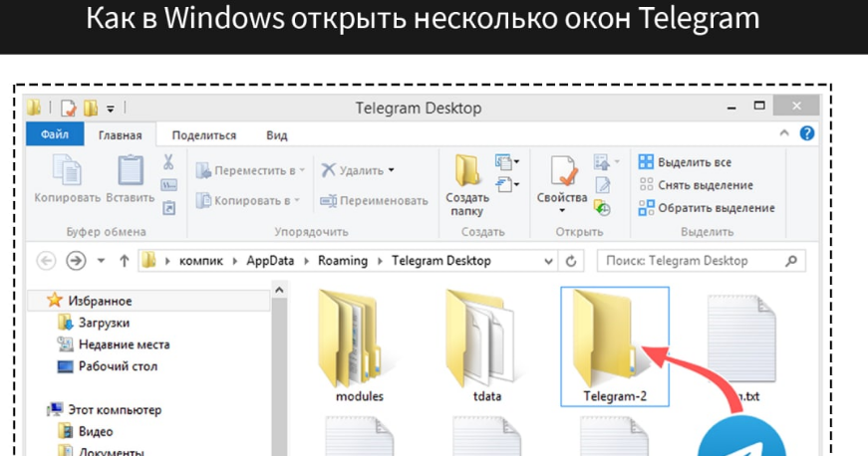Open the Файл ribbon tab
868x456 pixels.
tap(55, 134)
